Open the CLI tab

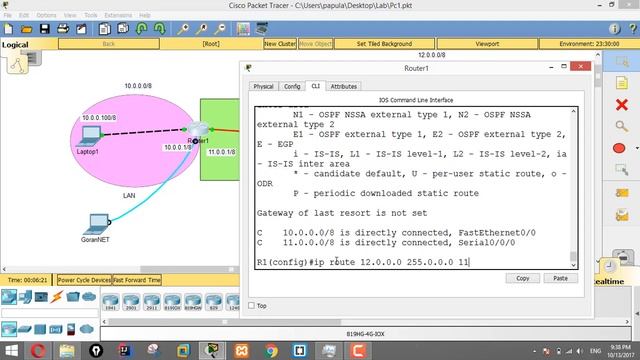(x=316, y=86)
